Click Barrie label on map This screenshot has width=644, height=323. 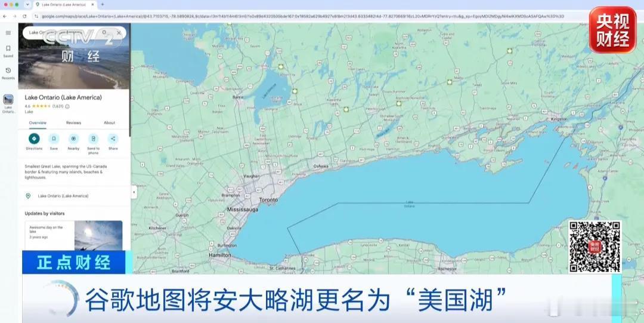pyautogui.click(x=238, y=97)
